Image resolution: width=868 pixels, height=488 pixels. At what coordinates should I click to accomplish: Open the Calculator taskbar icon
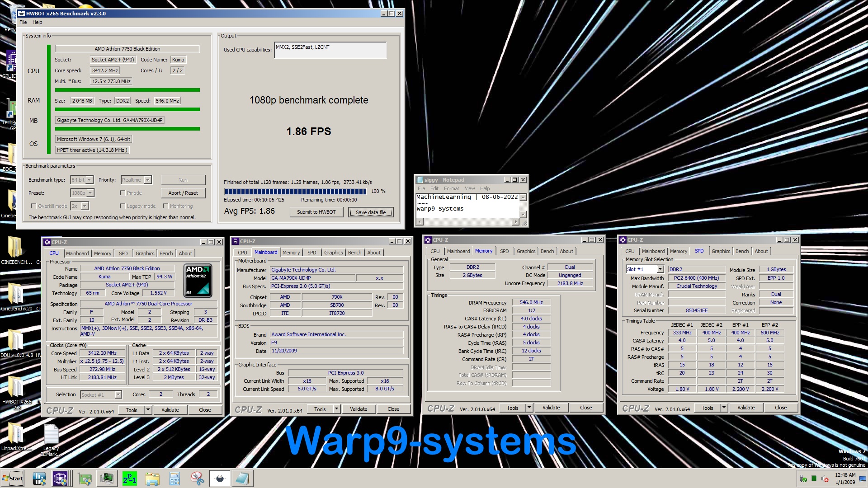pos(175,479)
